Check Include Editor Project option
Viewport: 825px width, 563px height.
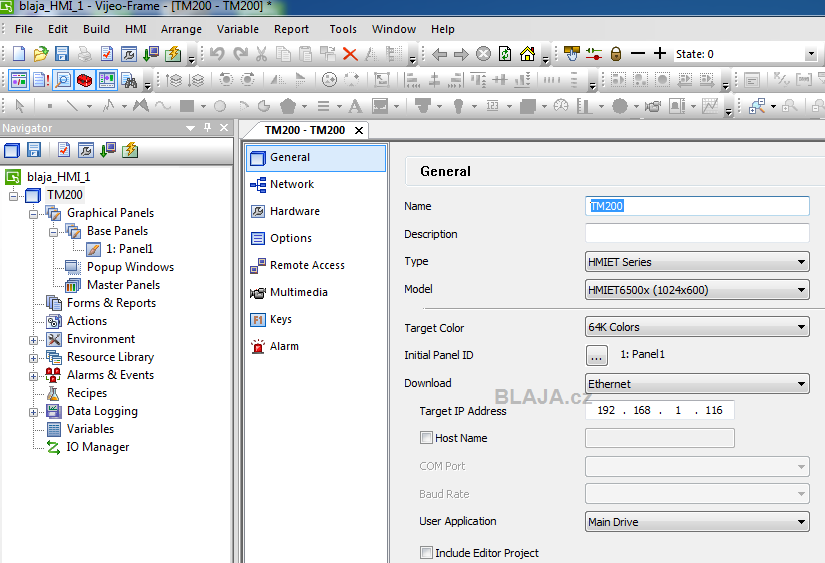coord(426,552)
